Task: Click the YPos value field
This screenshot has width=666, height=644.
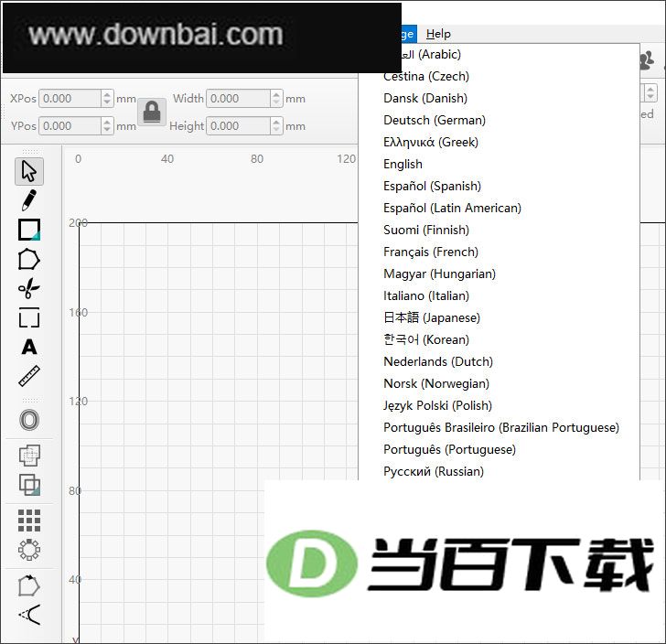Action: (70, 126)
